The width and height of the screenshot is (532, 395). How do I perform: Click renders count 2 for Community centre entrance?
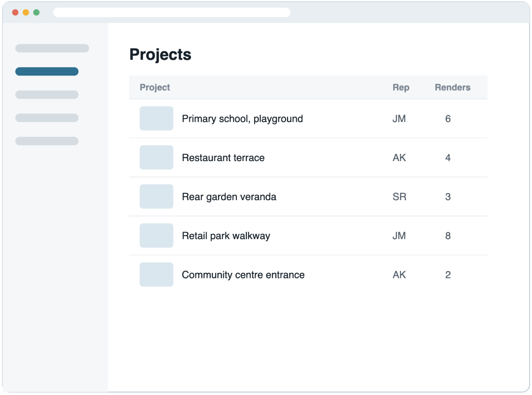coord(448,275)
